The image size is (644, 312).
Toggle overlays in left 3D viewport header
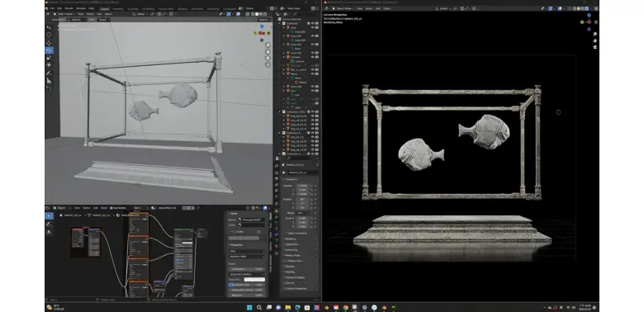[x=239, y=14]
